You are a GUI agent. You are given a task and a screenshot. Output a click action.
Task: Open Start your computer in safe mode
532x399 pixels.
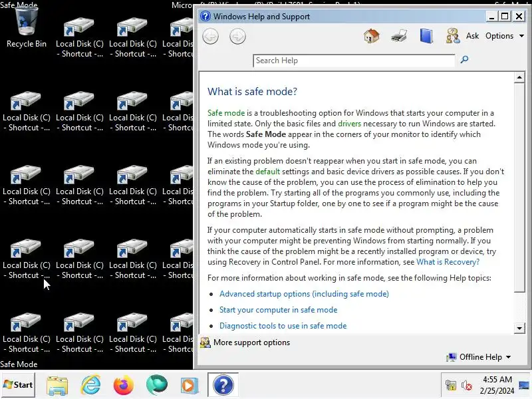pos(278,310)
